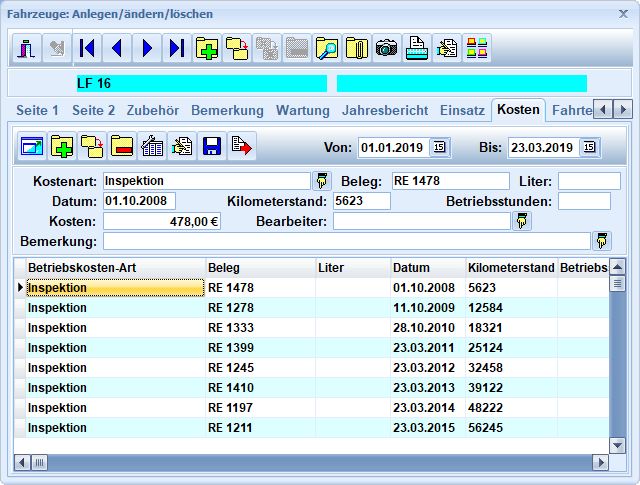Click the LF 16 cyan name field

tap(202, 83)
